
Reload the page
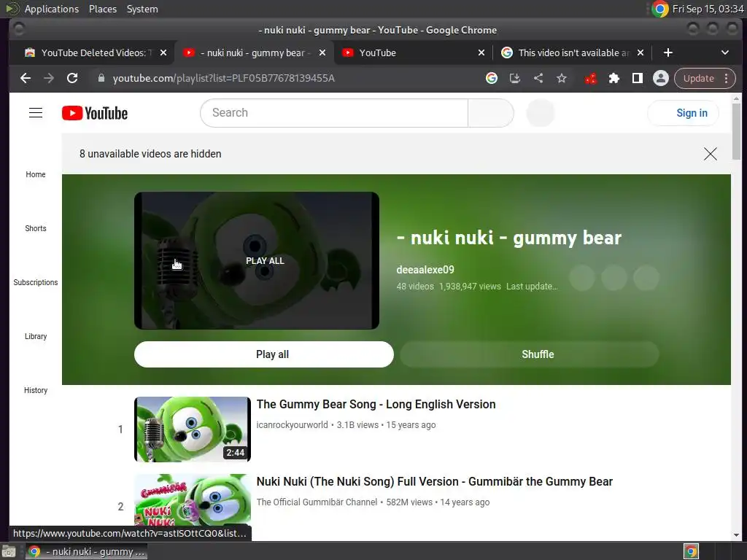click(72, 78)
